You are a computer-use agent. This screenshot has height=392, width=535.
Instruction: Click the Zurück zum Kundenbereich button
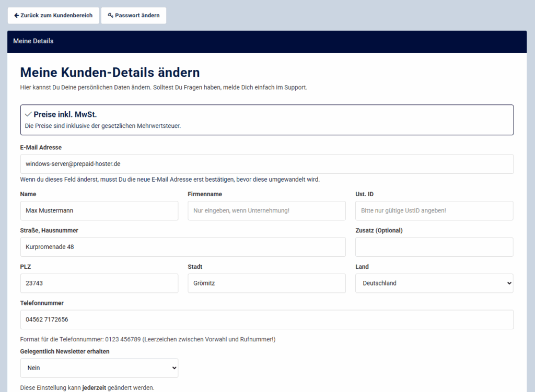coord(53,15)
